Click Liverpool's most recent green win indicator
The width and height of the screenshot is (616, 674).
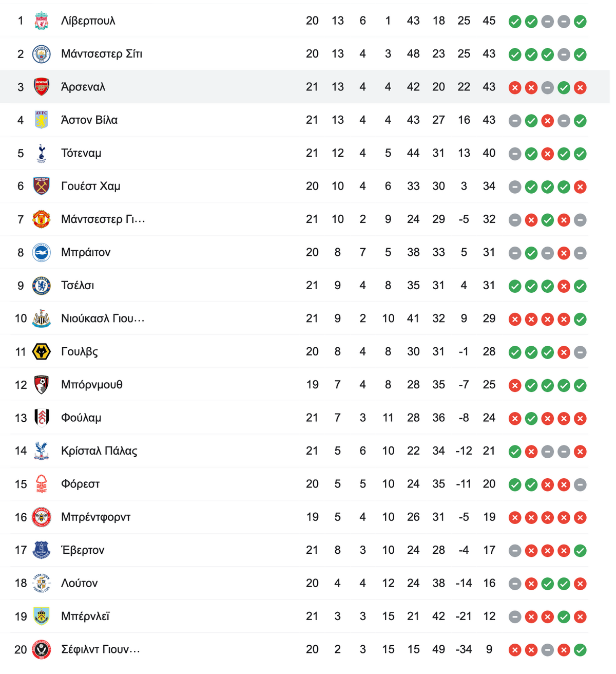click(x=580, y=22)
